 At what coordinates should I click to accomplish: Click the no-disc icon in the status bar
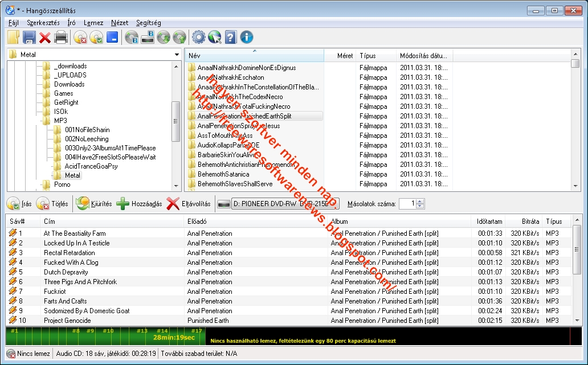[11, 354]
